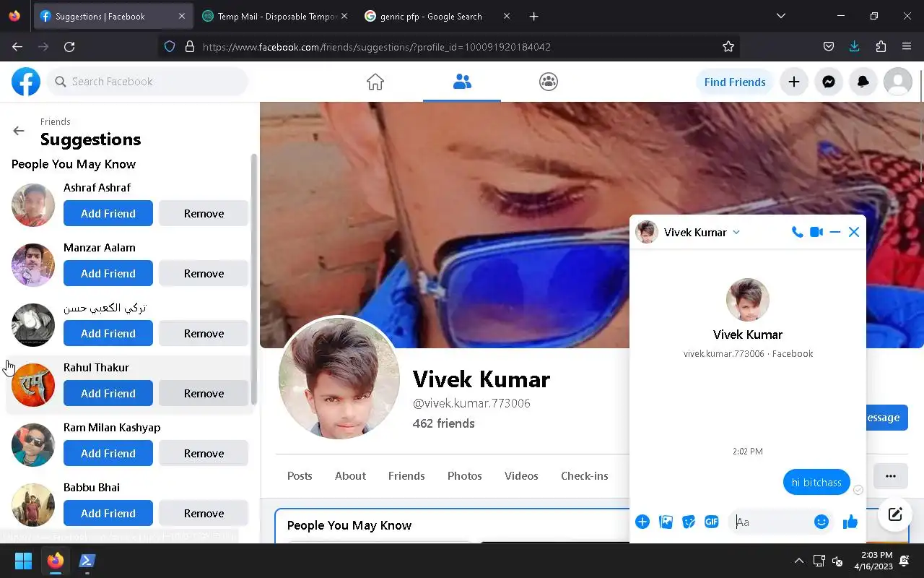Image resolution: width=924 pixels, height=578 pixels.
Task: Switch to the Google Search browser tab
Action: click(x=437, y=16)
